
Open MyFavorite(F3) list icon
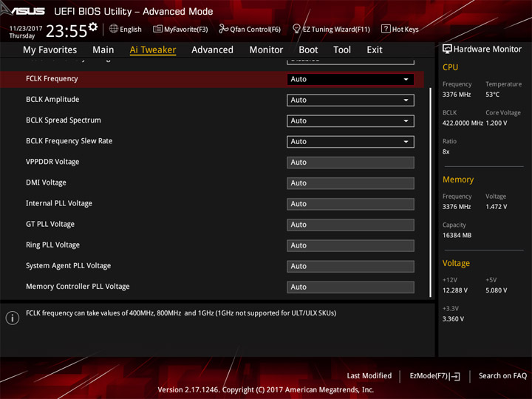point(157,29)
